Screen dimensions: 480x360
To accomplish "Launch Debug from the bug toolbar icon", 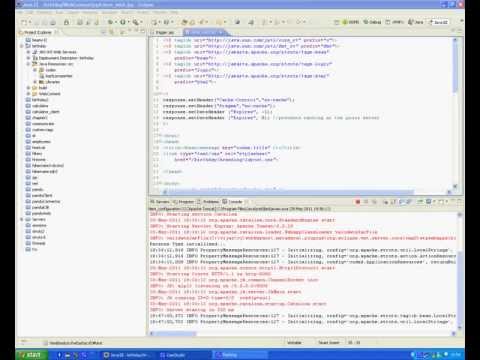I will point(110,22).
